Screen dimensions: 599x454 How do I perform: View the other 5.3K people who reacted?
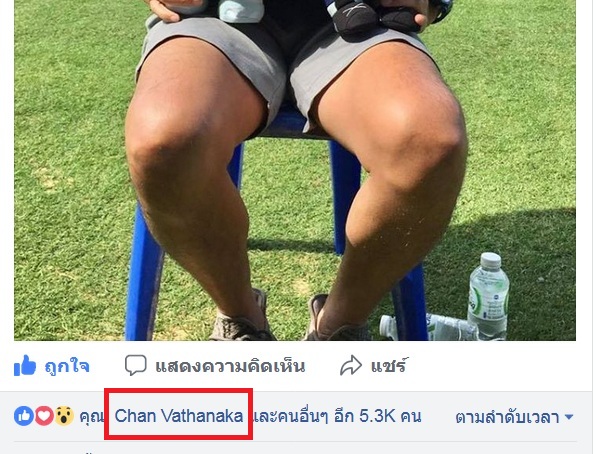pos(338,417)
